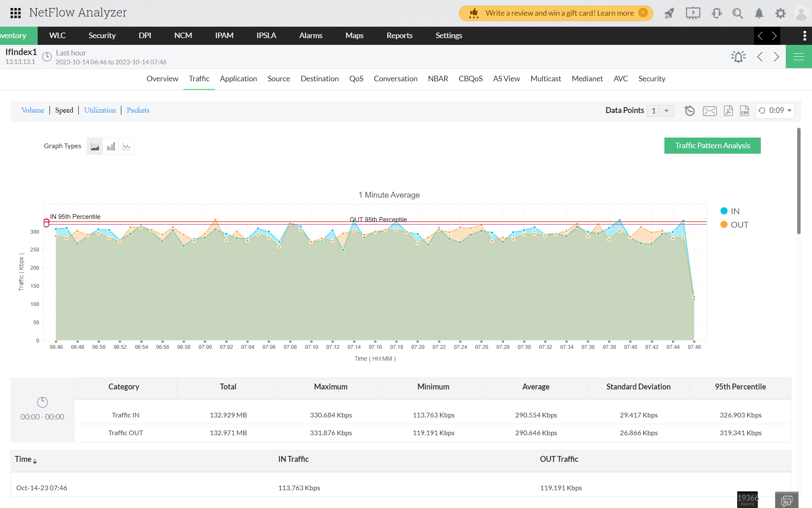The width and height of the screenshot is (812, 508).
Task: Switch view to Utilization
Action: coord(100,110)
